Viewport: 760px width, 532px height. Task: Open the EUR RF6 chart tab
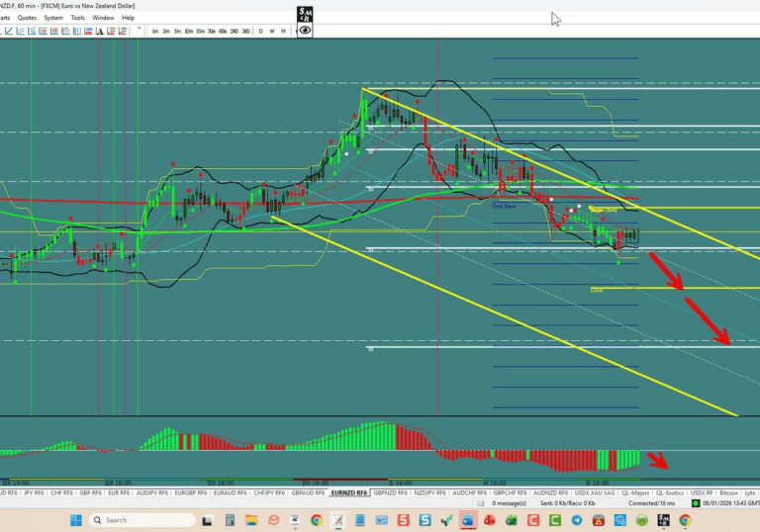pos(119,492)
